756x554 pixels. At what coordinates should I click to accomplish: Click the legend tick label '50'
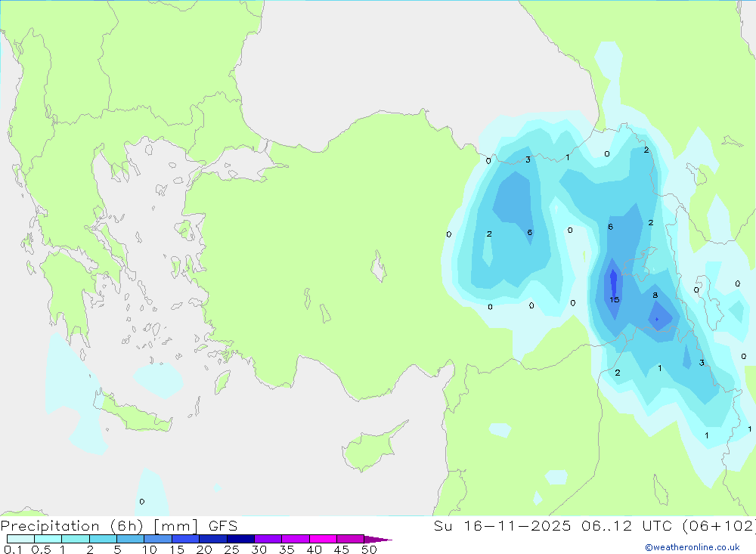[x=369, y=549]
